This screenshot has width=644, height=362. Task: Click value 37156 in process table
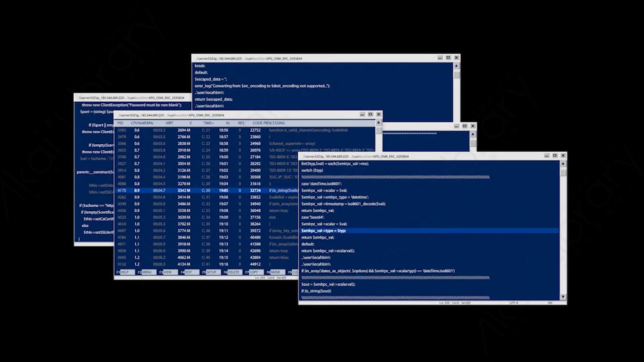pyautogui.click(x=256, y=217)
